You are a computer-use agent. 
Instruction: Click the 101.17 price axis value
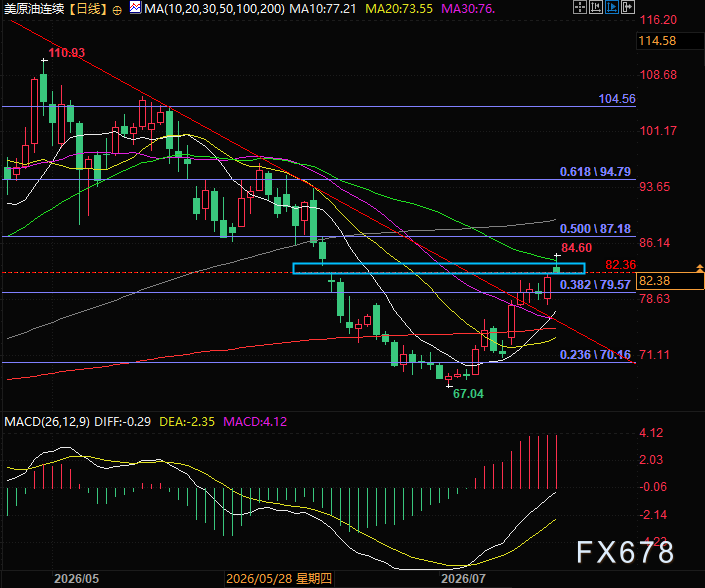[x=658, y=131]
